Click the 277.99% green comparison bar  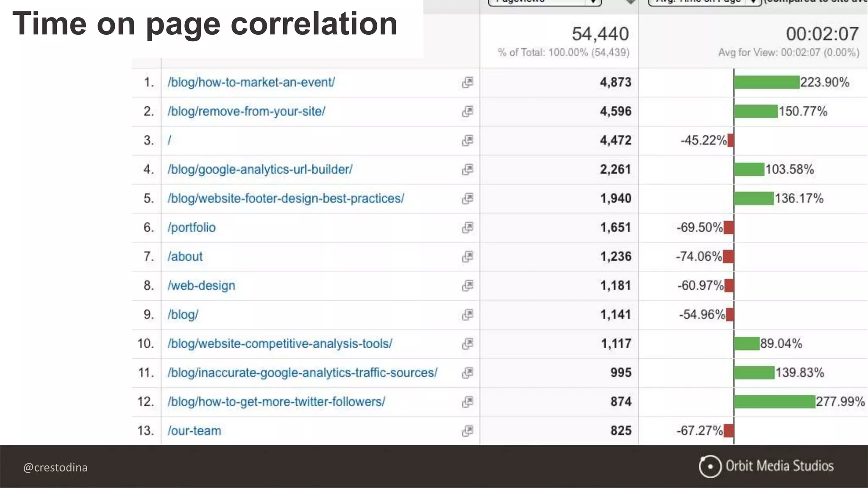(775, 402)
